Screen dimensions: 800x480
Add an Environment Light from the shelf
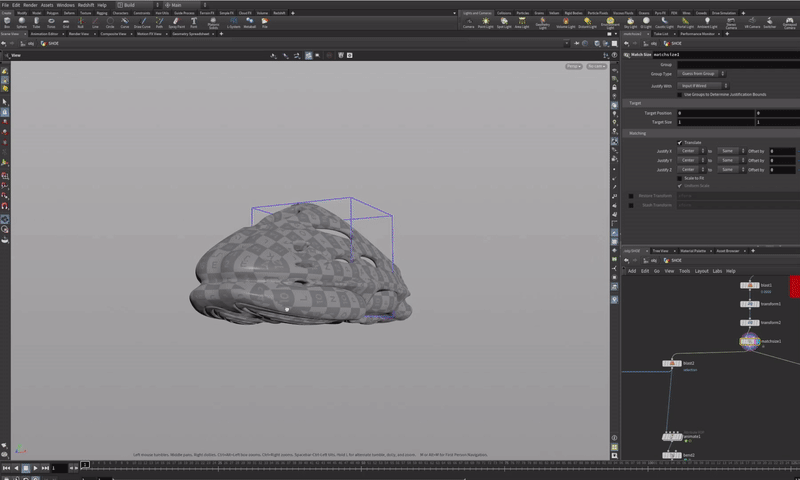(x=610, y=23)
